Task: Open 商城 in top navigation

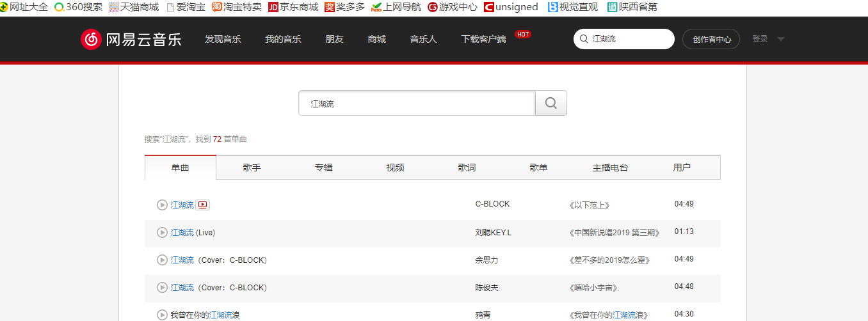Action: [x=376, y=39]
